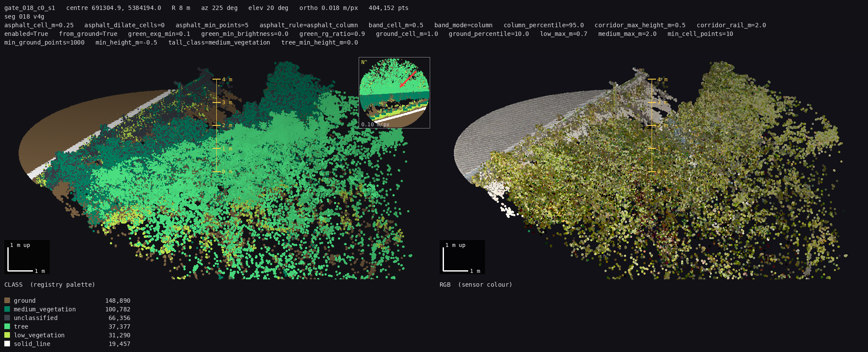Viewport: 868px width, 352px height.
Task: Click the left panel 1 m scale box
Action: (27, 257)
